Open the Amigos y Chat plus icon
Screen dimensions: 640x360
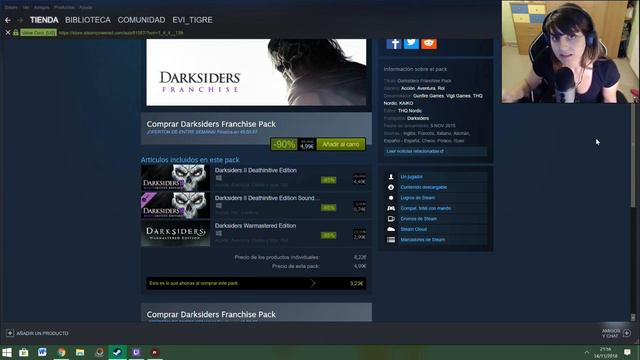[627, 333]
